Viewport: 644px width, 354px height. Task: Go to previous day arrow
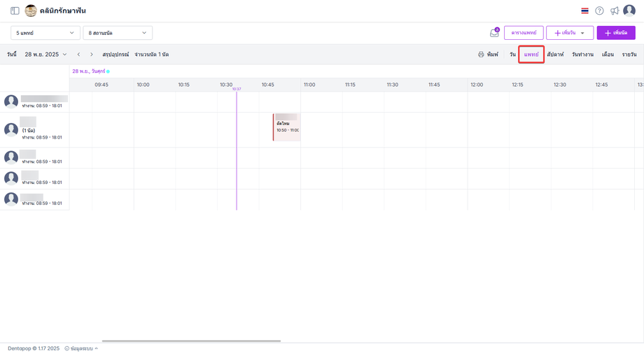click(78, 54)
